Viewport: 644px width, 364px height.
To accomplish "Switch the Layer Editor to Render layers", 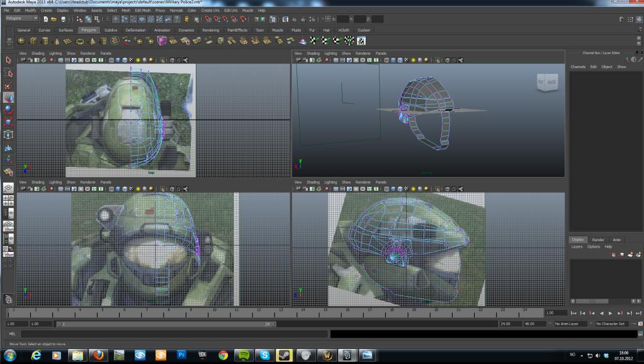I will [x=598, y=240].
